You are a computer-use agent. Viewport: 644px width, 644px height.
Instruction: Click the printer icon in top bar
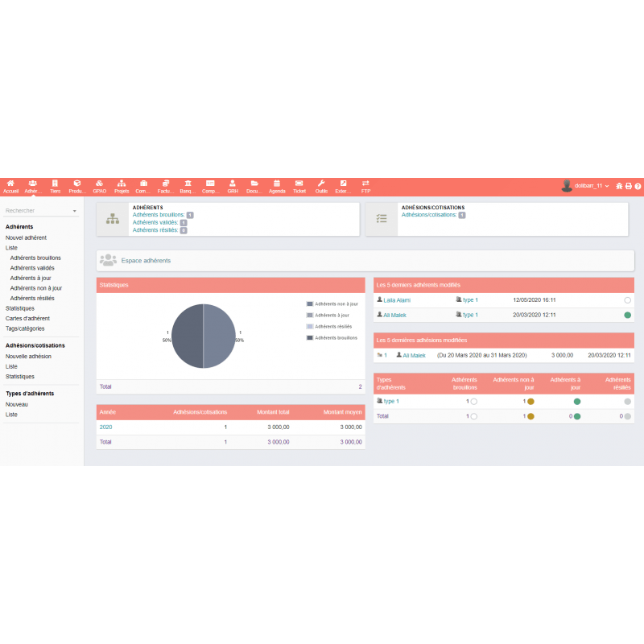coord(629,186)
